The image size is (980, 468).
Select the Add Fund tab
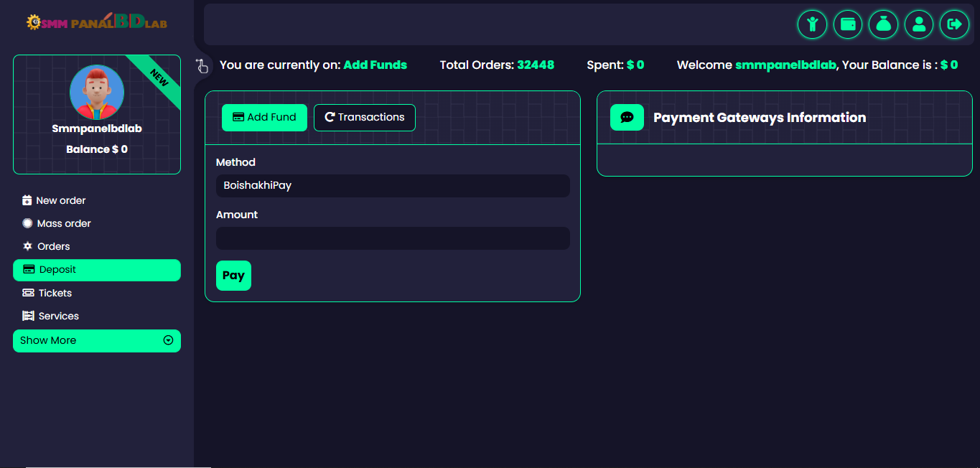coord(264,118)
